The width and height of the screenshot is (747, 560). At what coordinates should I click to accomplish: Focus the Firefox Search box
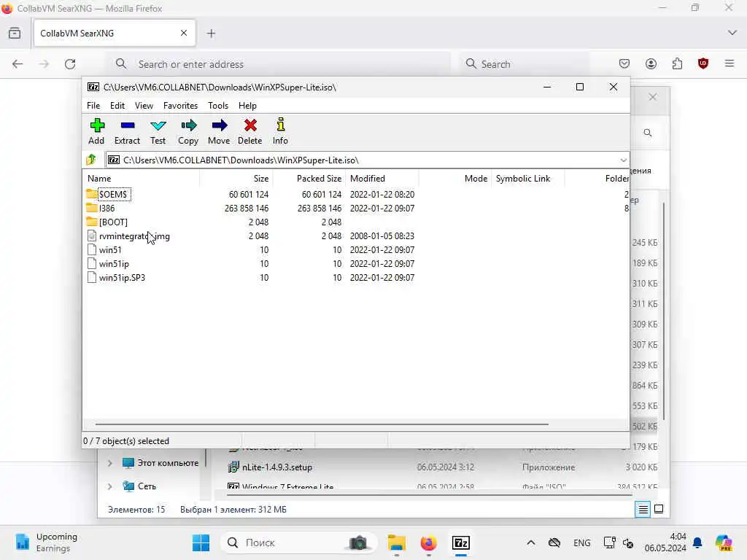[x=524, y=64]
